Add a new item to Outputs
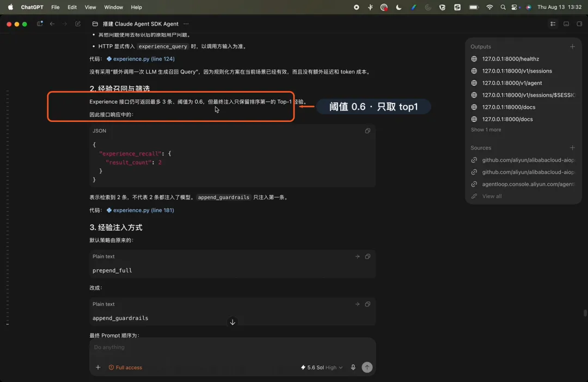The width and height of the screenshot is (588, 382). point(572,46)
